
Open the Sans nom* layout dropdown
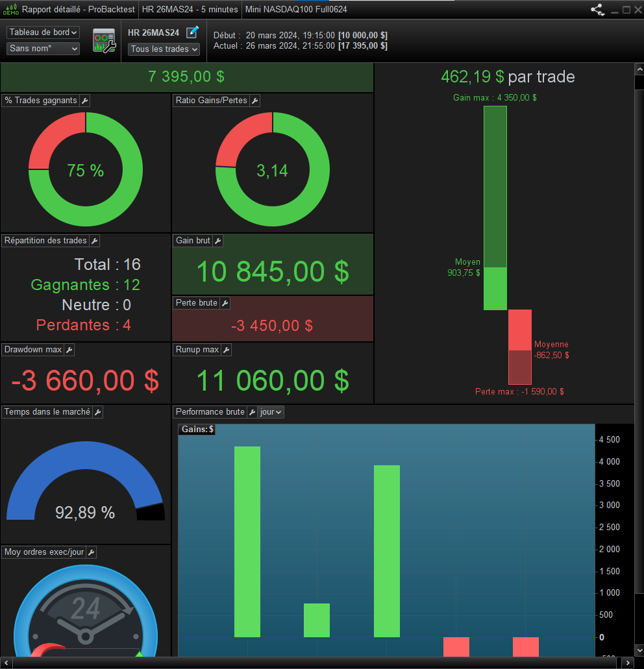[43, 49]
